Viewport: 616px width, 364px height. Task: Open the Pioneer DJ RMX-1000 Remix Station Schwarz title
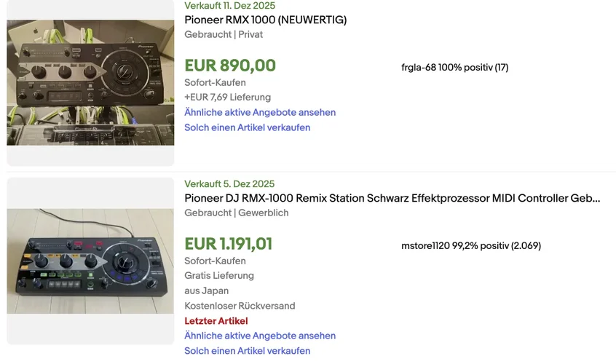pyautogui.click(x=392, y=198)
